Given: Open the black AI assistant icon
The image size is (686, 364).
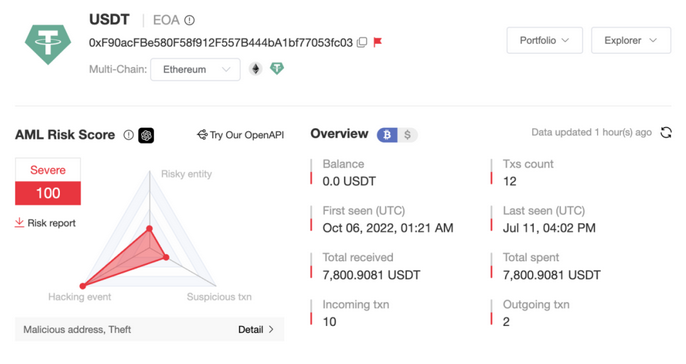Looking at the screenshot, I should coord(146,135).
